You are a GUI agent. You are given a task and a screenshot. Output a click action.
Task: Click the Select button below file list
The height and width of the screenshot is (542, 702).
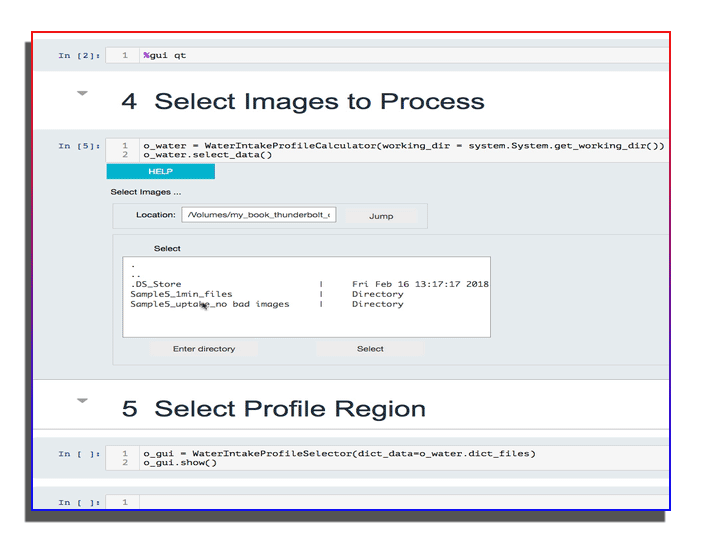370,349
